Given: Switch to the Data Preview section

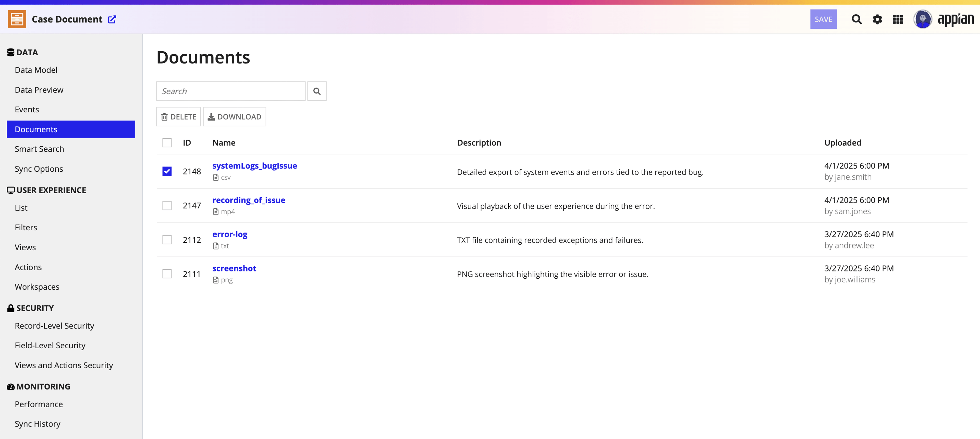Looking at the screenshot, I should coord(39,89).
